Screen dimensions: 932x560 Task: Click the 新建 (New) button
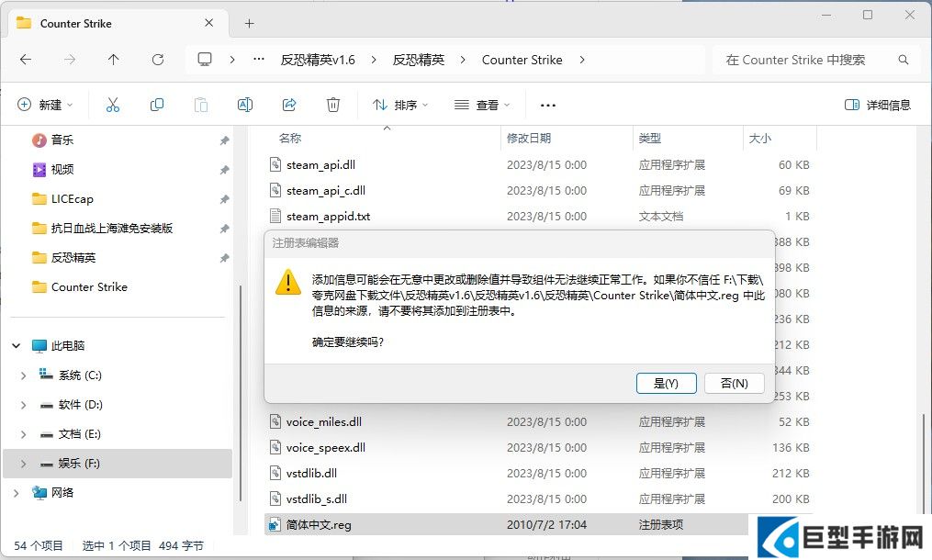point(45,105)
